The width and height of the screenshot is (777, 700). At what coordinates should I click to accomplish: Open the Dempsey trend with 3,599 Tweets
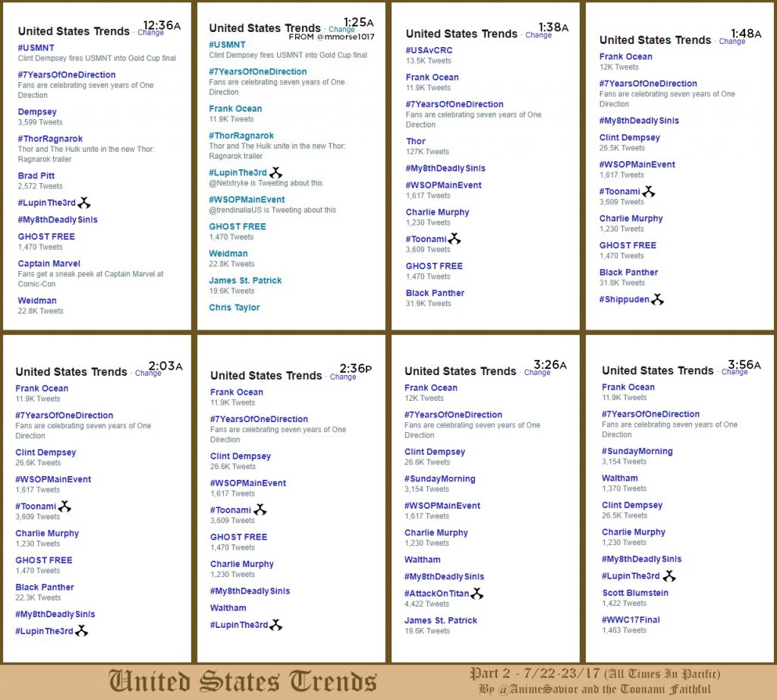click(x=37, y=112)
